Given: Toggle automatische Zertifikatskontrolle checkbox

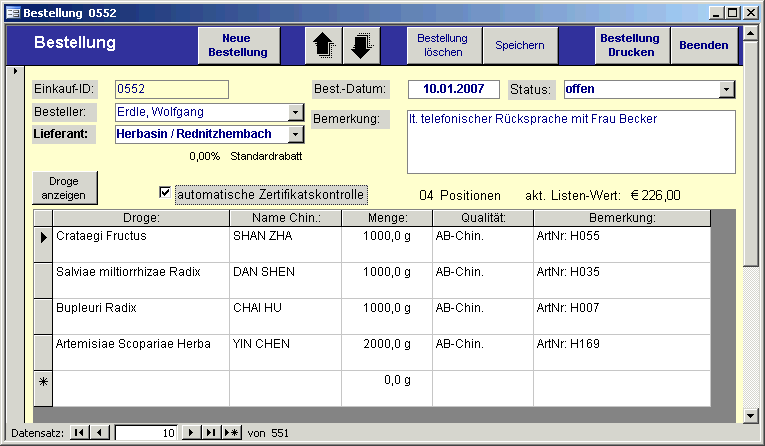Looking at the screenshot, I should (165, 193).
